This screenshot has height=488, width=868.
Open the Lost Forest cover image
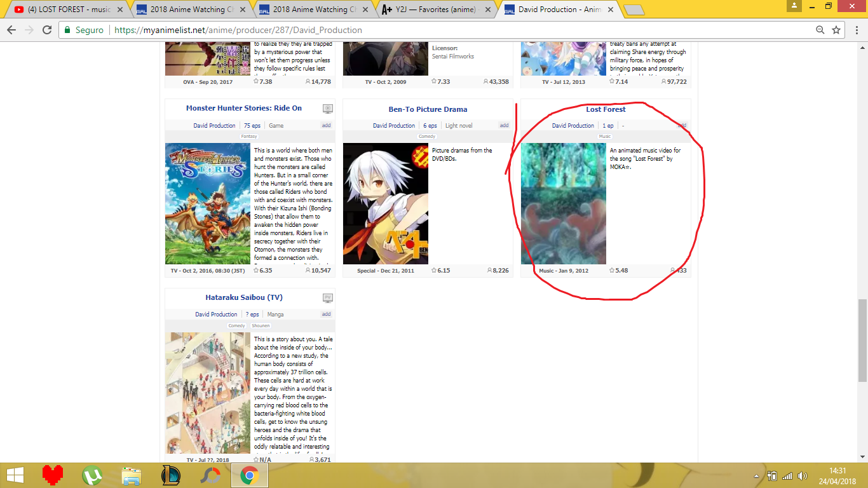tap(564, 203)
